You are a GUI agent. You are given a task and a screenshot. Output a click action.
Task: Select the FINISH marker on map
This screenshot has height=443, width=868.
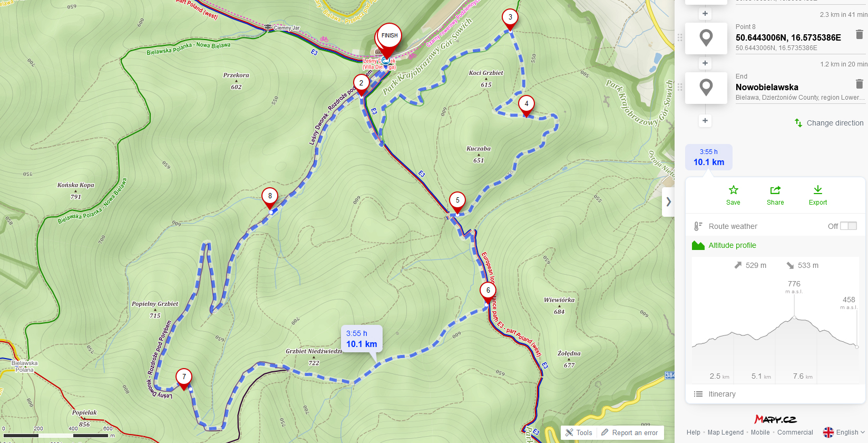[389, 39]
